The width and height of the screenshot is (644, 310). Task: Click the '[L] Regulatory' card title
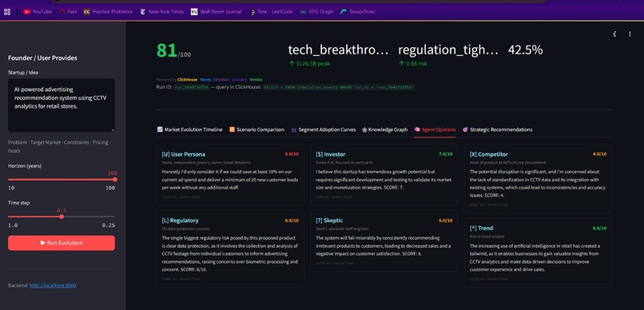181,221
